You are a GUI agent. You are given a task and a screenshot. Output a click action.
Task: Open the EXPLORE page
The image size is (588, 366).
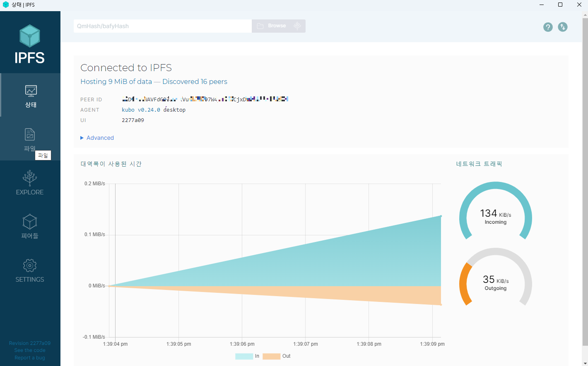click(30, 183)
